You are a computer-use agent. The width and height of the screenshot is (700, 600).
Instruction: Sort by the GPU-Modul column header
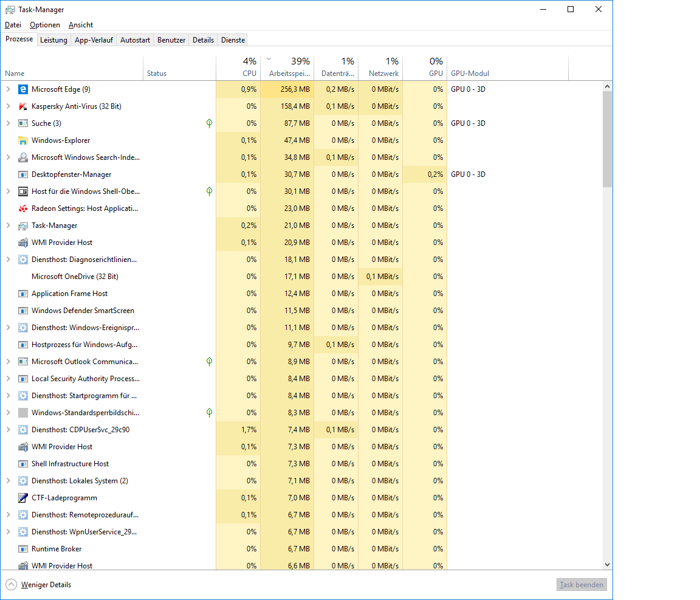click(x=507, y=68)
